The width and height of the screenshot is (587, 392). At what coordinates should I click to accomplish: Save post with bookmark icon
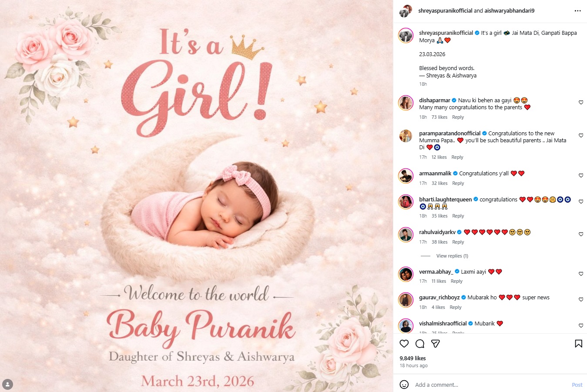tap(578, 344)
